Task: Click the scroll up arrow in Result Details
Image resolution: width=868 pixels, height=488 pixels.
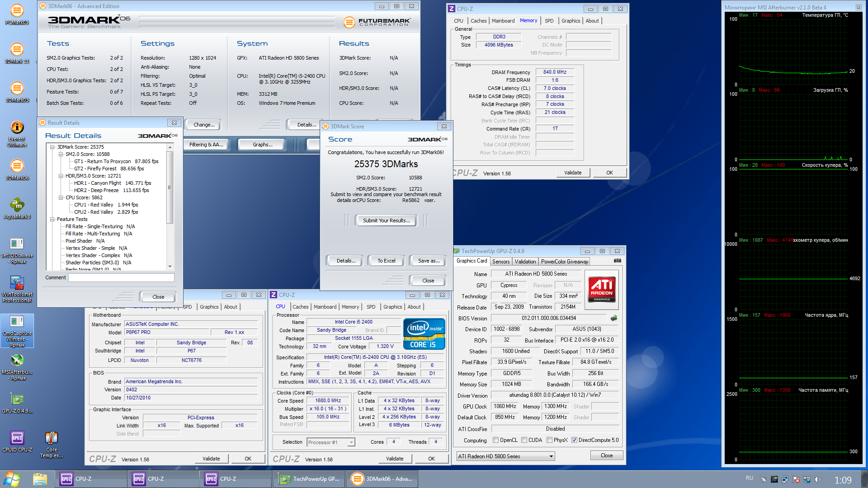Action: pyautogui.click(x=170, y=147)
